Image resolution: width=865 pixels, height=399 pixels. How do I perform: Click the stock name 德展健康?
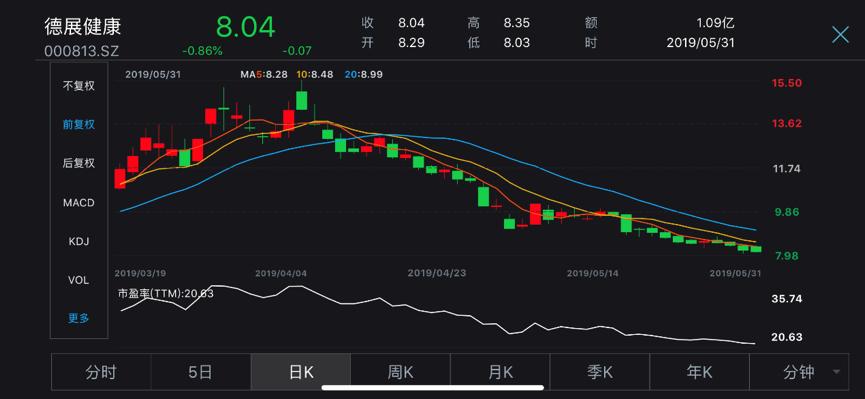pos(83,26)
